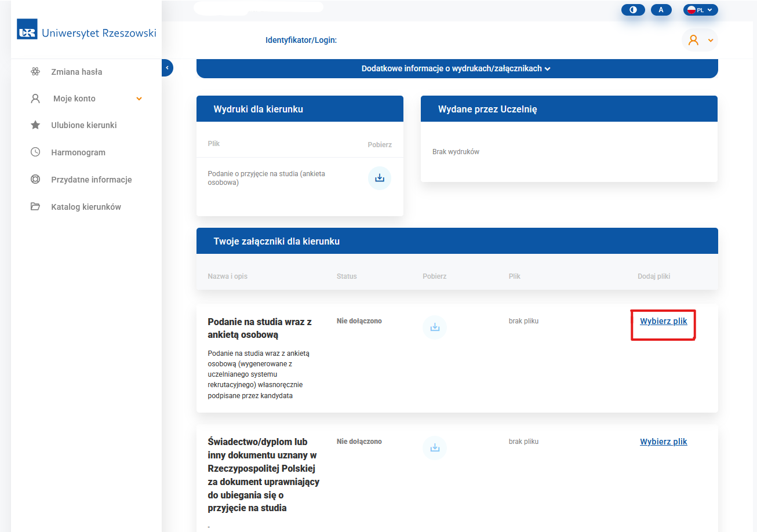Open the PL language dropdown
The image size is (757, 532).
[700, 10]
